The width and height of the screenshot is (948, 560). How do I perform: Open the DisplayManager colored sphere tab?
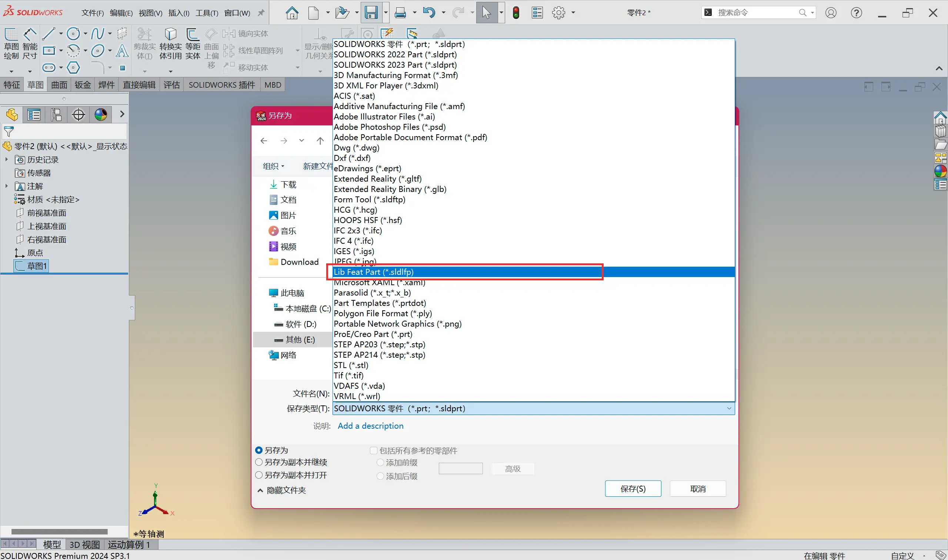pos(100,114)
